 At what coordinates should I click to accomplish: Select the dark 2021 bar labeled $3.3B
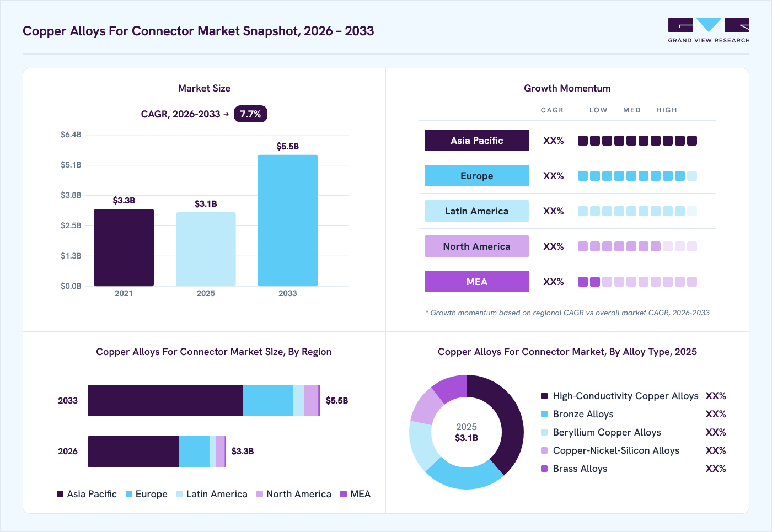tap(124, 248)
